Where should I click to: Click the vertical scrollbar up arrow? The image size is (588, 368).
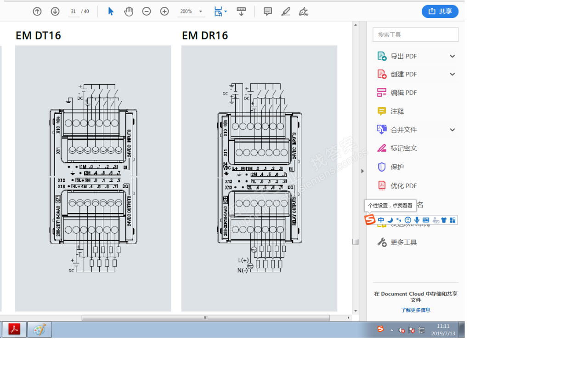tap(356, 24)
